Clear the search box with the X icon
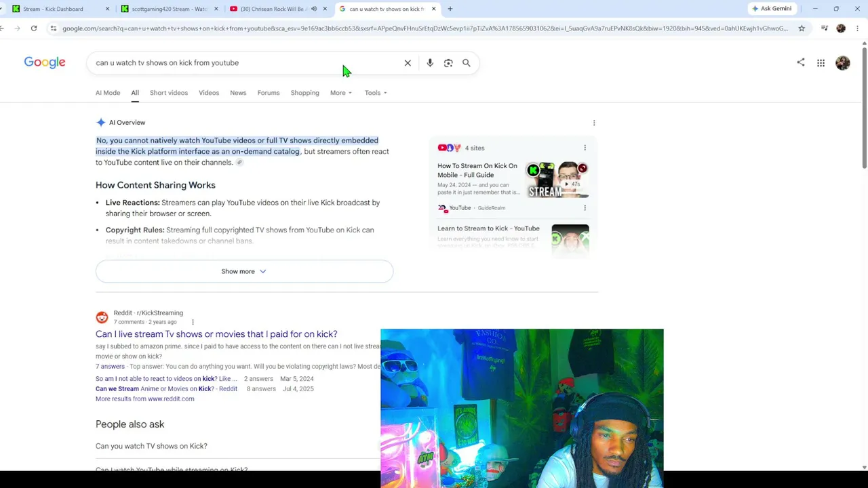The width and height of the screenshot is (868, 488). click(x=408, y=63)
